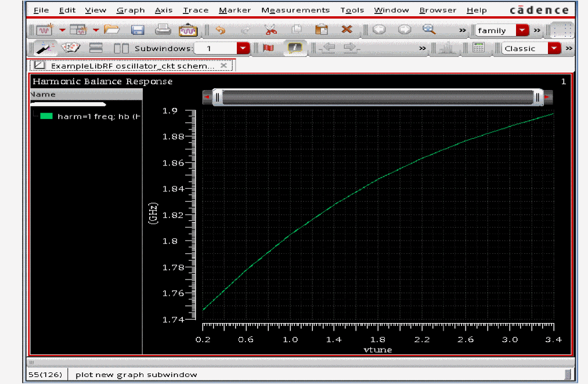Image resolution: width=588 pixels, height=384 pixels.
Task: Click the undo arrow icon
Action: (x=220, y=30)
